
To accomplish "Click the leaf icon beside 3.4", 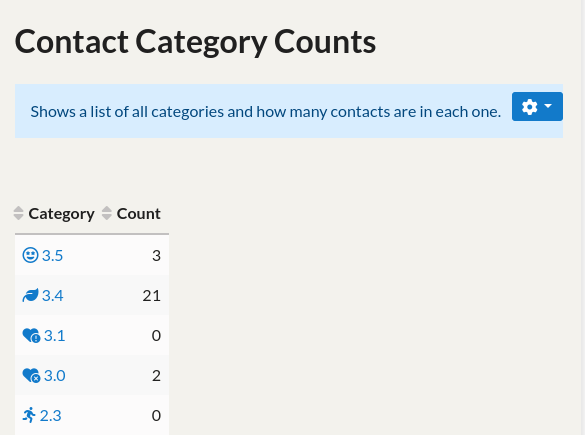I will [30, 295].
